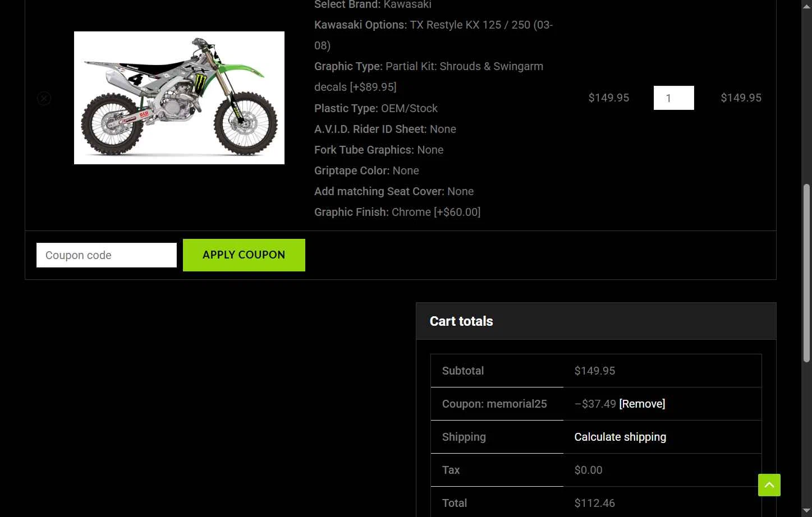
Task: Click the Total value $112.46
Action: coord(595,503)
